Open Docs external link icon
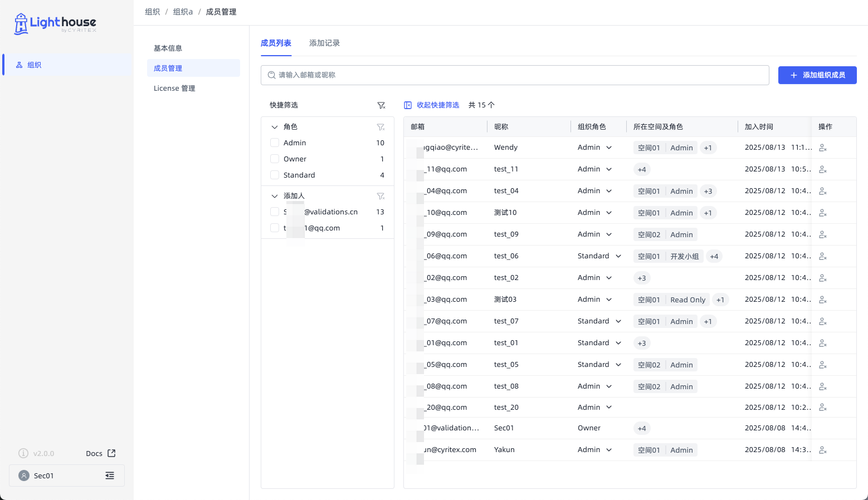 (x=111, y=453)
